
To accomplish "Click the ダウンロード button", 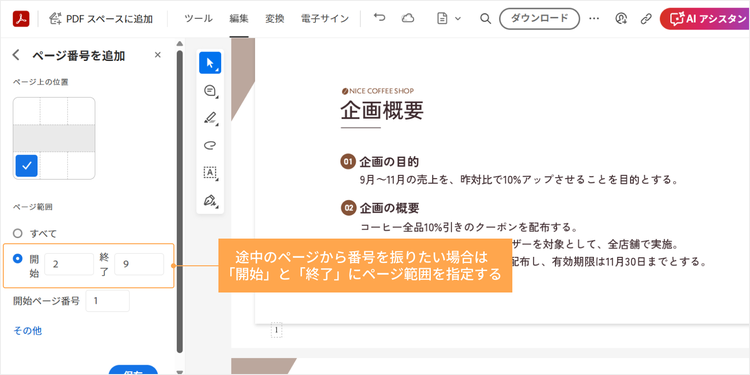I will pos(540,19).
